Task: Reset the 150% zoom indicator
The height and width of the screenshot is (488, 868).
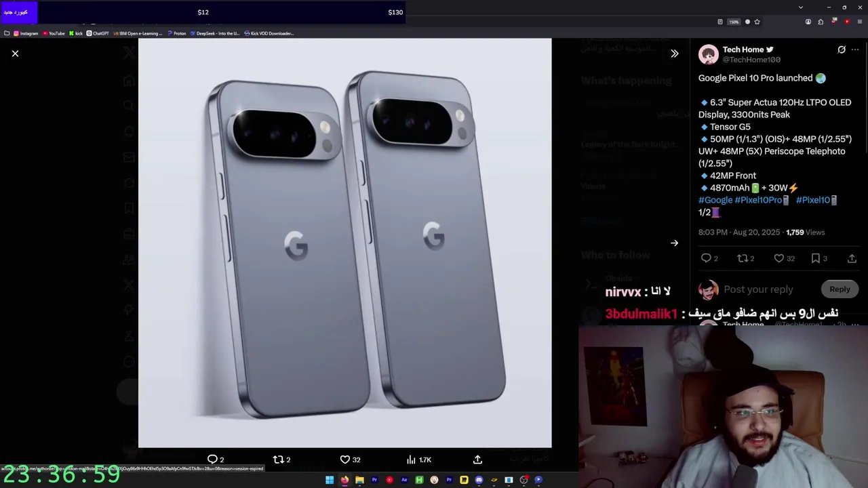Action: click(734, 22)
